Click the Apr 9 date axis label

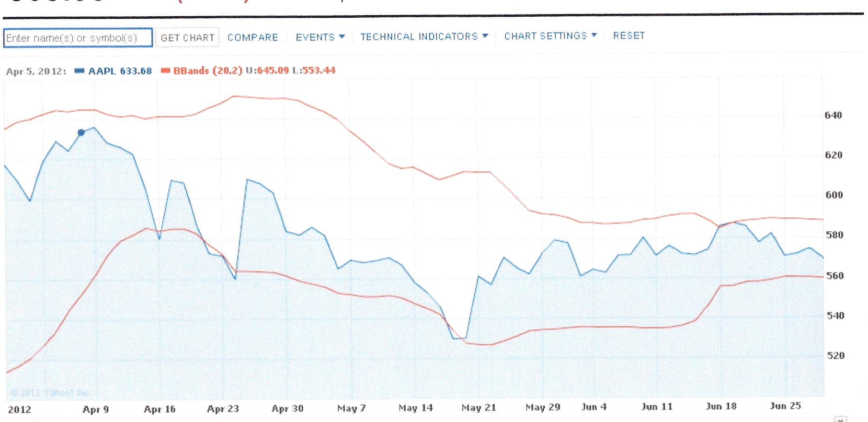click(x=96, y=409)
